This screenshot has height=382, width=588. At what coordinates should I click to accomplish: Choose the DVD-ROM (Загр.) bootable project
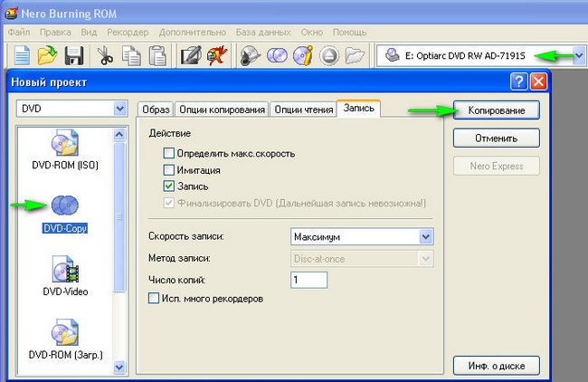(x=65, y=339)
